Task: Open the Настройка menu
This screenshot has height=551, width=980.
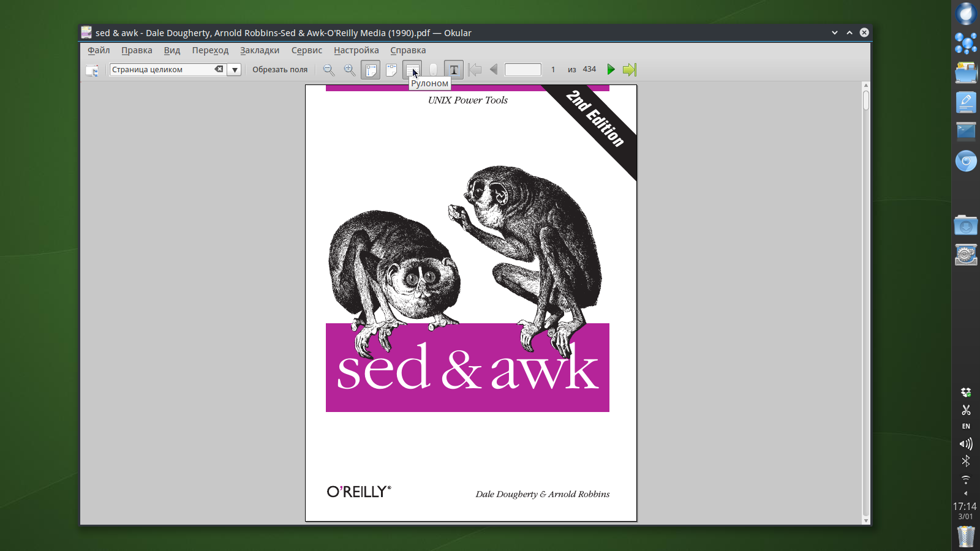Action: [x=356, y=50]
